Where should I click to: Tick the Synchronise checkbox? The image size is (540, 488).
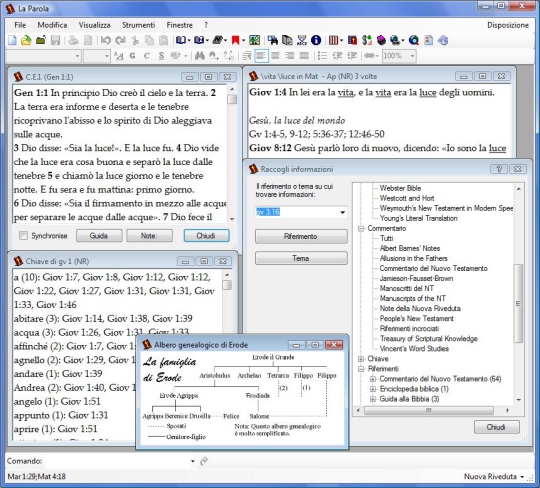[23, 236]
